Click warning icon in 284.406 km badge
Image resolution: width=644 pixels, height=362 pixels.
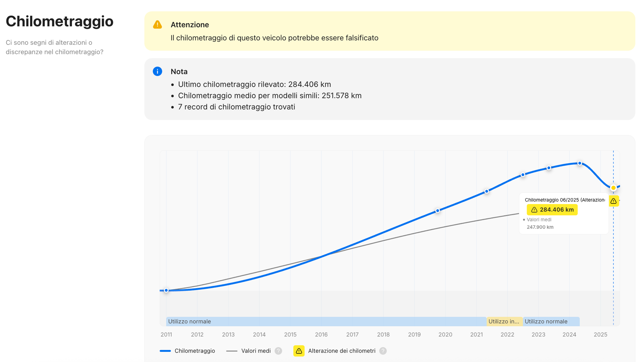point(534,210)
